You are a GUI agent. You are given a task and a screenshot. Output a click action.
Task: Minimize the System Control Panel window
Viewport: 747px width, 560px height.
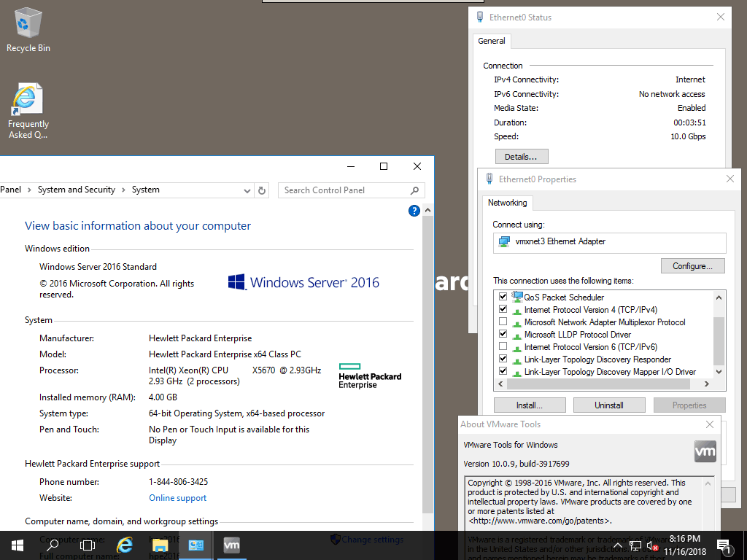(x=351, y=166)
